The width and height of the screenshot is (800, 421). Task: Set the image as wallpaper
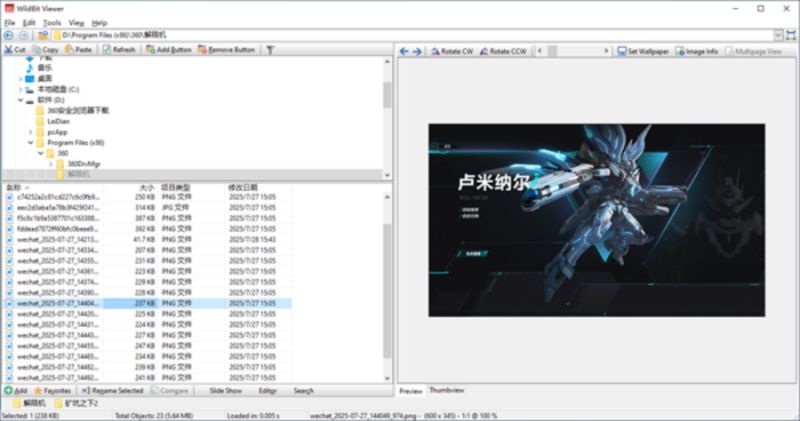click(x=643, y=51)
